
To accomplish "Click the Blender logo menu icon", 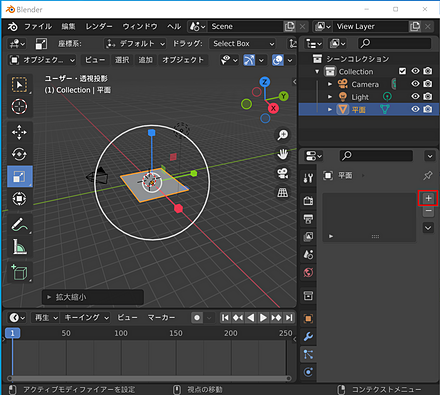I will click(x=13, y=26).
